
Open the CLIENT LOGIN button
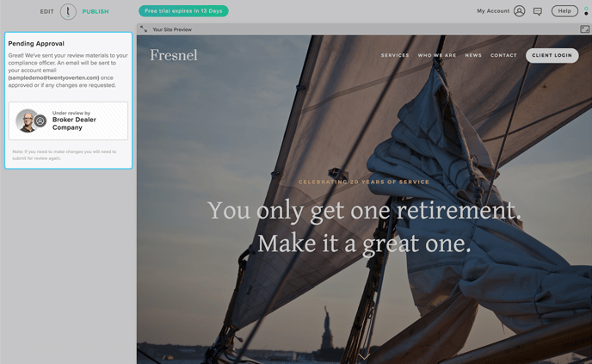click(552, 55)
